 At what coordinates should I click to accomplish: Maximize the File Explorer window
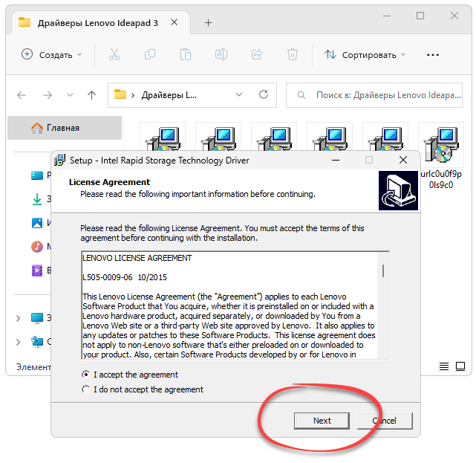420,16
